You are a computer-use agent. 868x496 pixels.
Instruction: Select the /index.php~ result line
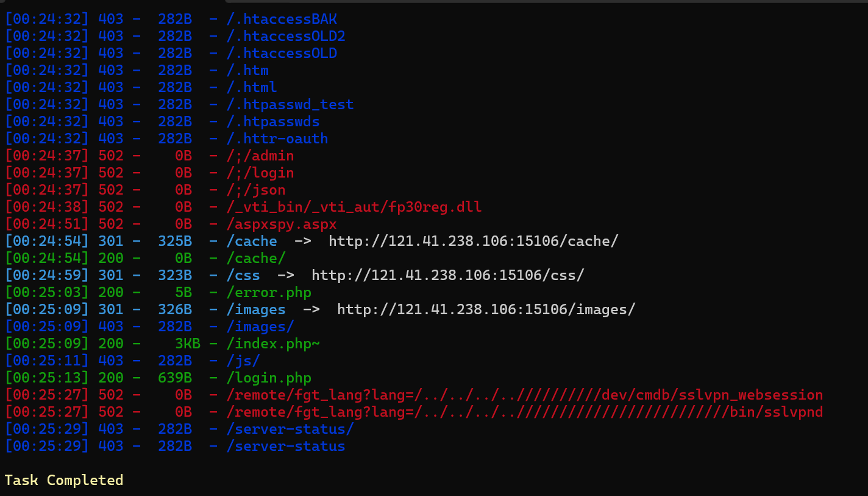click(x=163, y=343)
